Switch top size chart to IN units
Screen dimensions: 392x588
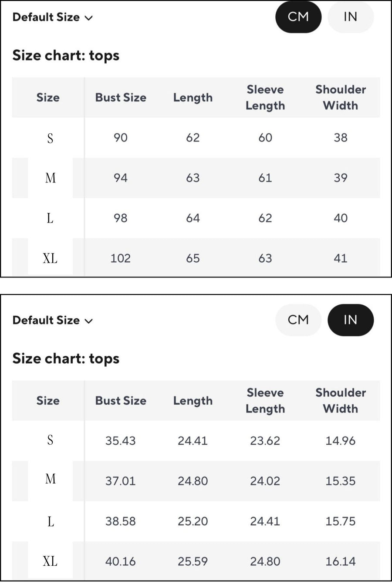click(x=351, y=17)
